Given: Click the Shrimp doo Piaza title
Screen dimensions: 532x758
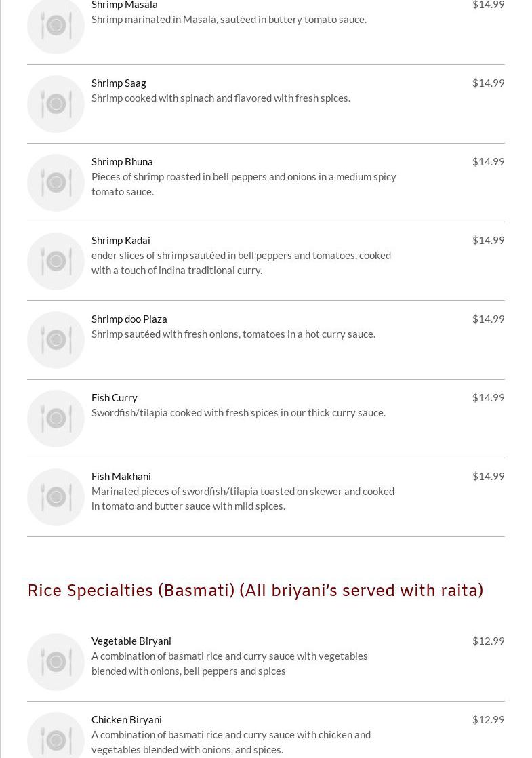Looking at the screenshot, I should (x=129, y=319).
